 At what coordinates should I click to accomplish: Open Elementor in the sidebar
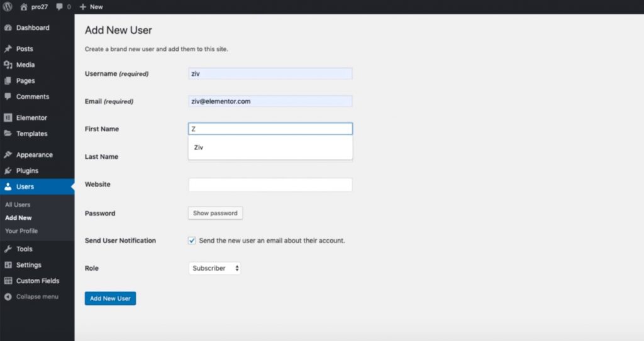pyautogui.click(x=31, y=117)
